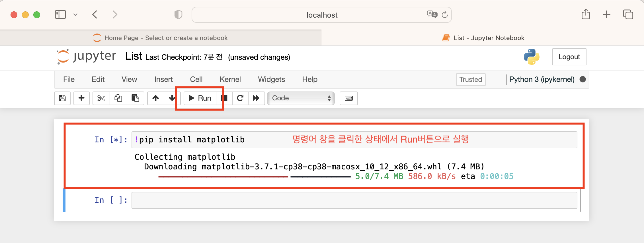Image resolution: width=644 pixels, height=243 pixels.
Task: Show the Safari tab overview
Action: click(628, 14)
